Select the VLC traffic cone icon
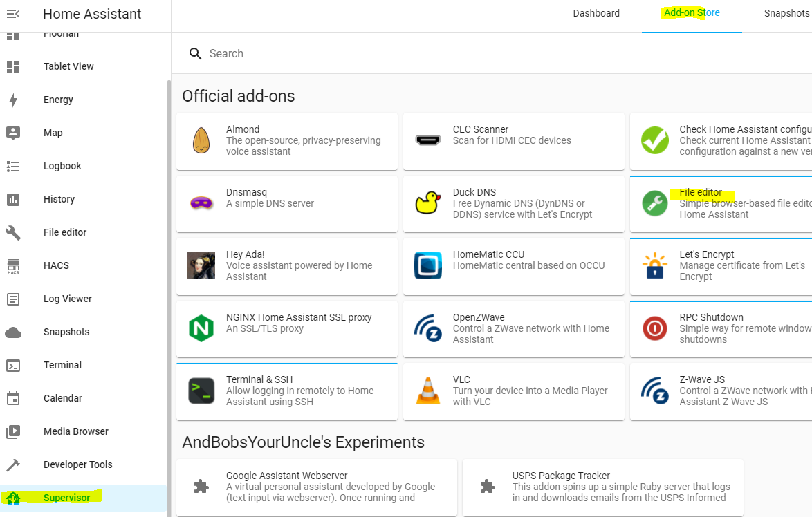Viewport: 812px width, 517px height. coord(427,391)
